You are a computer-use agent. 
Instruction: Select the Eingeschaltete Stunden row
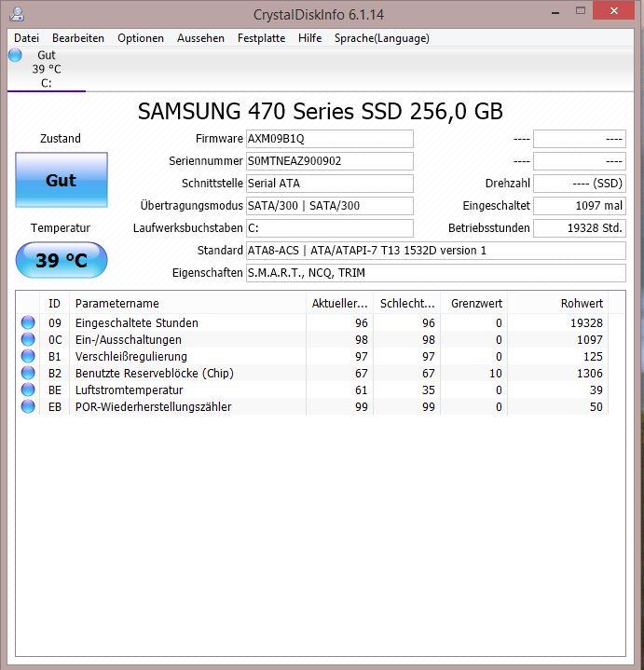tap(312, 322)
